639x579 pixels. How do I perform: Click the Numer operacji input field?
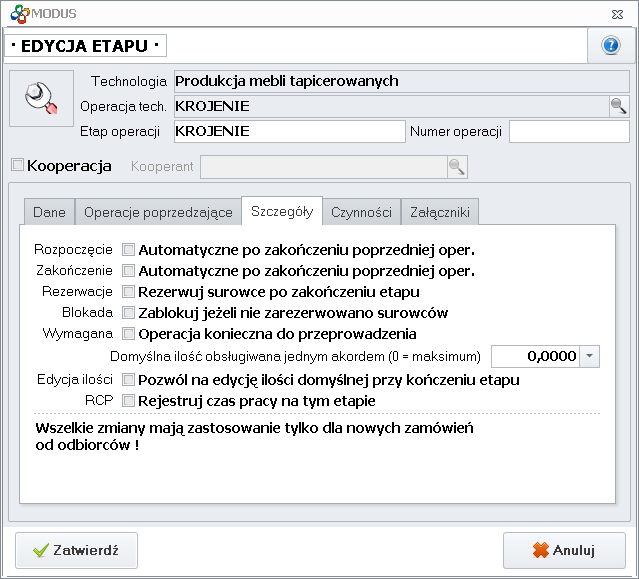[569, 131]
